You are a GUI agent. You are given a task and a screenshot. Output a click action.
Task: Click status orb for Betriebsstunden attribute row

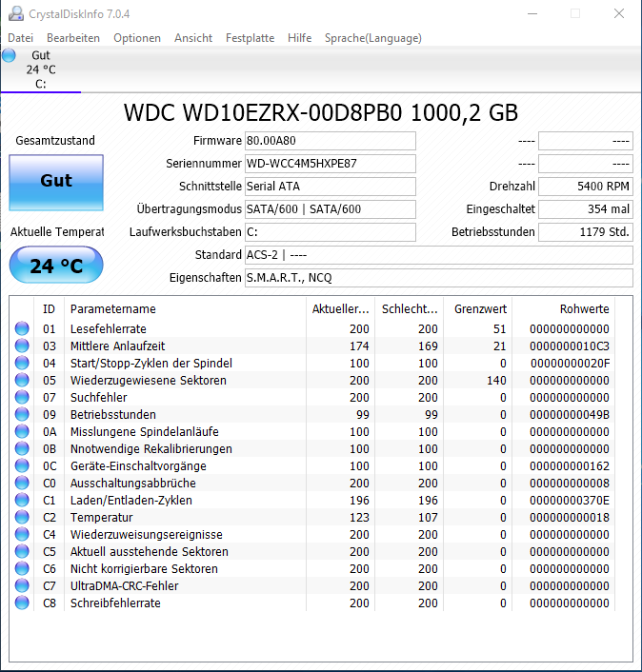(22, 414)
